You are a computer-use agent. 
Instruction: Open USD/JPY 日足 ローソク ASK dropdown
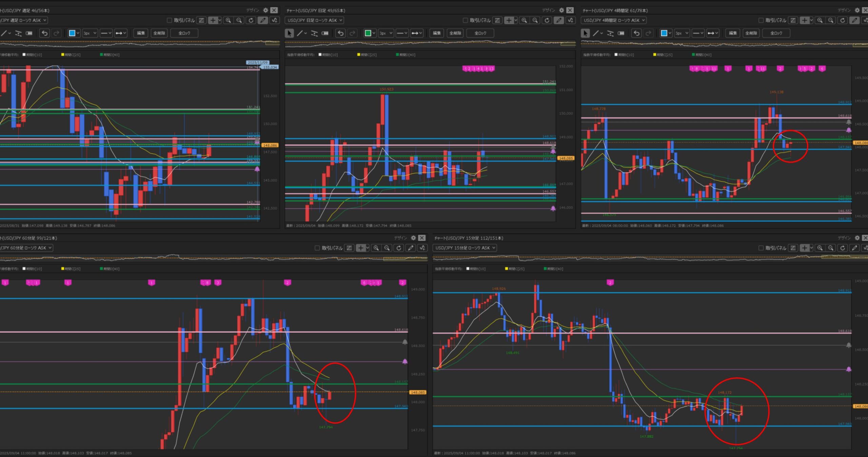coord(314,20)
